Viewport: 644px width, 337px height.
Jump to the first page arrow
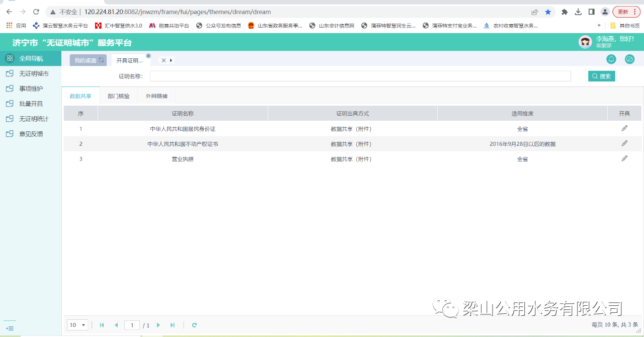(x=102, y=325)
